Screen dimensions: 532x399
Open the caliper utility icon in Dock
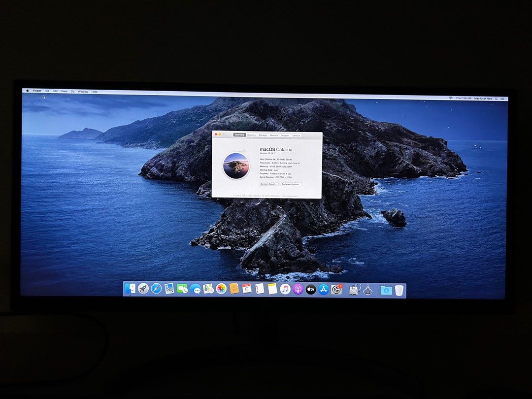(x=368, y=290)
